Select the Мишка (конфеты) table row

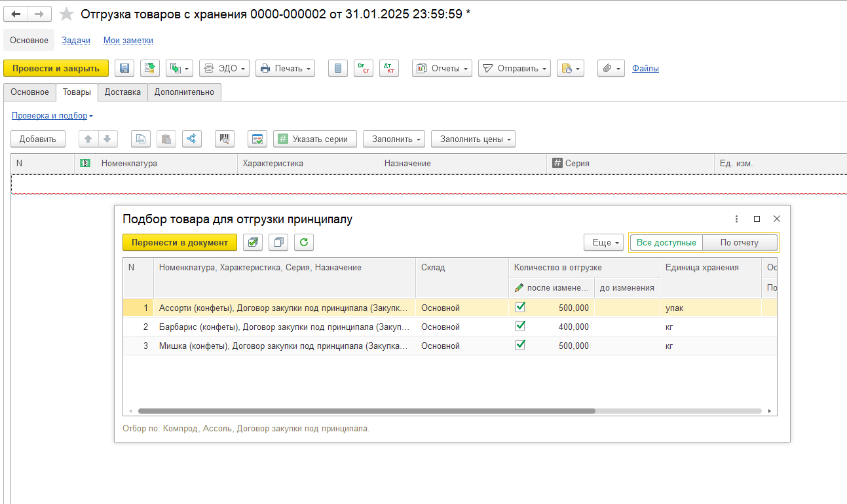coord(284,346)
